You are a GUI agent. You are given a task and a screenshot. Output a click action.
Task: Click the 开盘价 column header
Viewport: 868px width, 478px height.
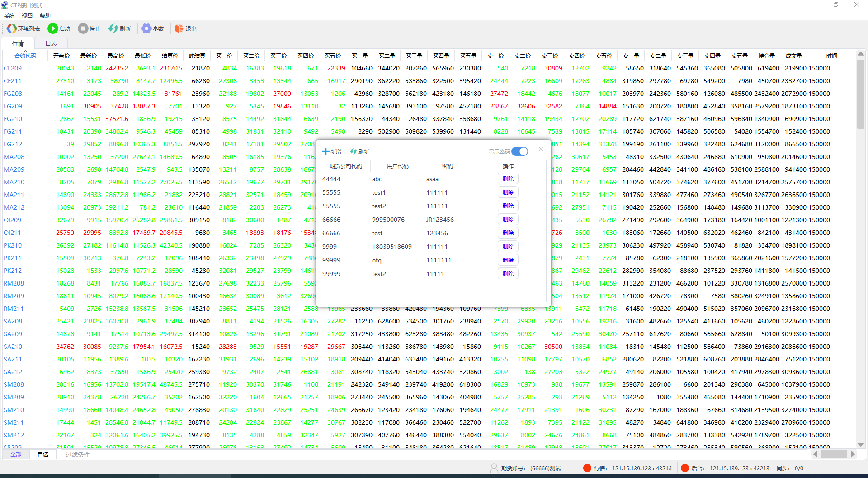[61, 56]
